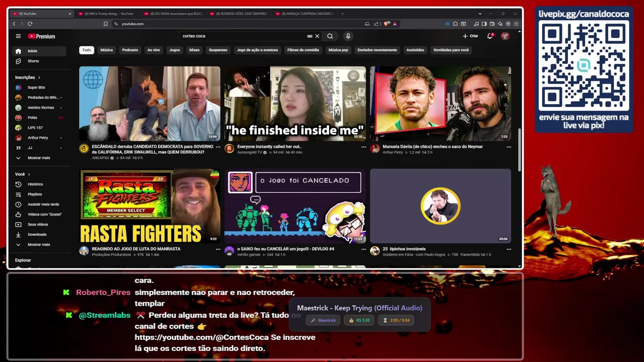Go back with the browser back arrow

coord(14,24)
